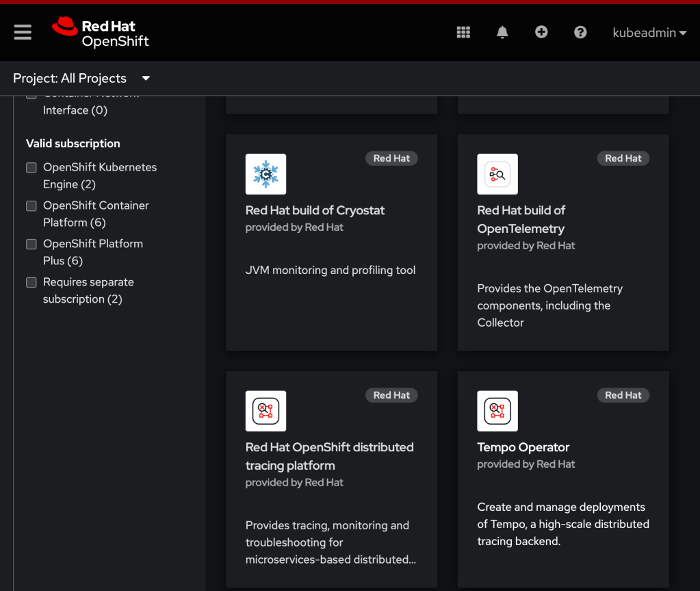Click the Cryostat snowflake icon
Screen dimensions: 700x591
click(265, 174)
